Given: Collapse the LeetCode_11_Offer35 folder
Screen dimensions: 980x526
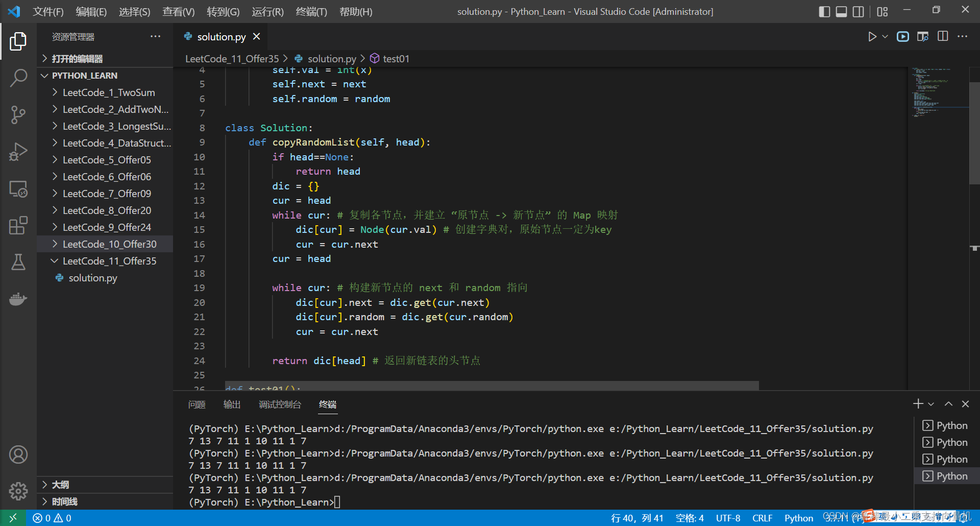Looking at the screenshot, I should pos(105,261).
